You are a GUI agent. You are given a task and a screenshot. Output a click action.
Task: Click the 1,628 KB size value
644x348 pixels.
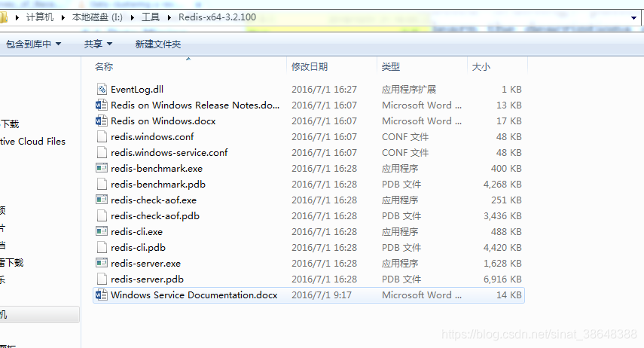click(x=502, y=264)
